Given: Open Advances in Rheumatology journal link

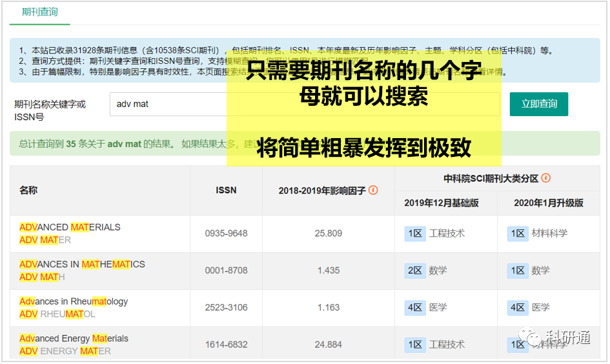Looking at the screenshot, I should (74, 301).
